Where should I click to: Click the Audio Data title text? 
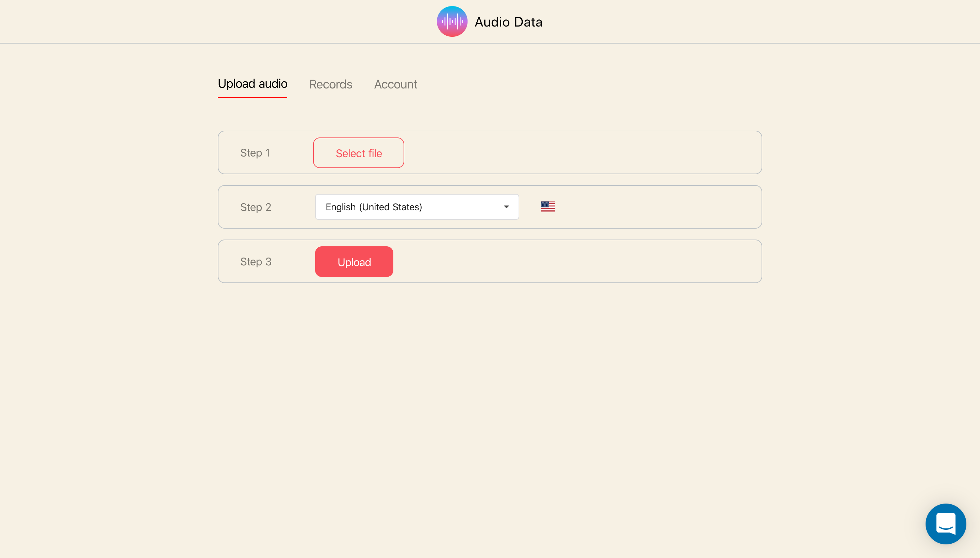508,22
